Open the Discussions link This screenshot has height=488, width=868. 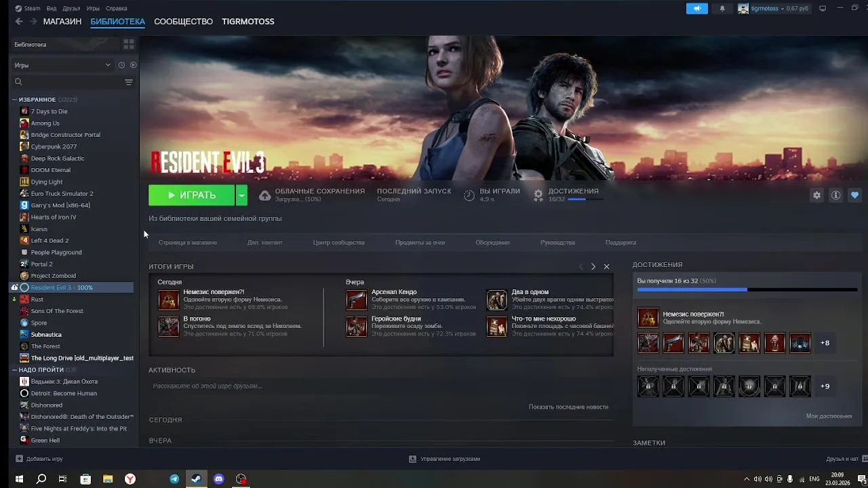[x=492, y=243]
